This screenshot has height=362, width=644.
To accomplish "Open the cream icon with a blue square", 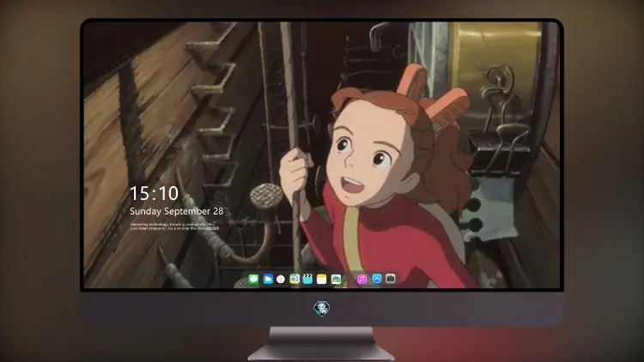I will coord(295,279).
